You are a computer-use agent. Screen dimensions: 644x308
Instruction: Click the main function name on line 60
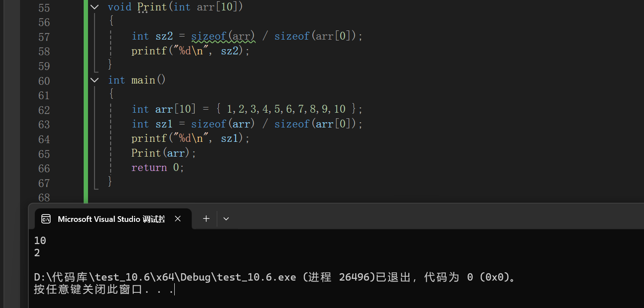[x=143, y=80]
